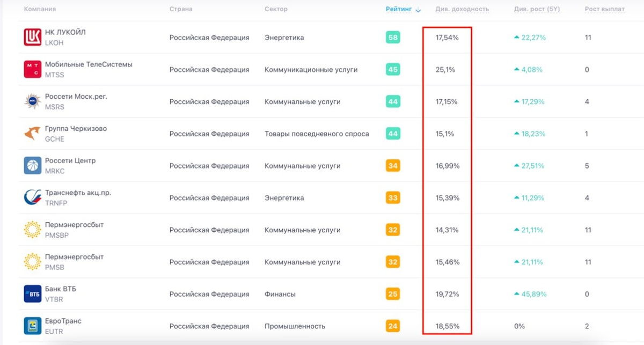Click the PMSBP Permenergosbyt logo icon
Screen dimensions: 644x345
point(32,230)
